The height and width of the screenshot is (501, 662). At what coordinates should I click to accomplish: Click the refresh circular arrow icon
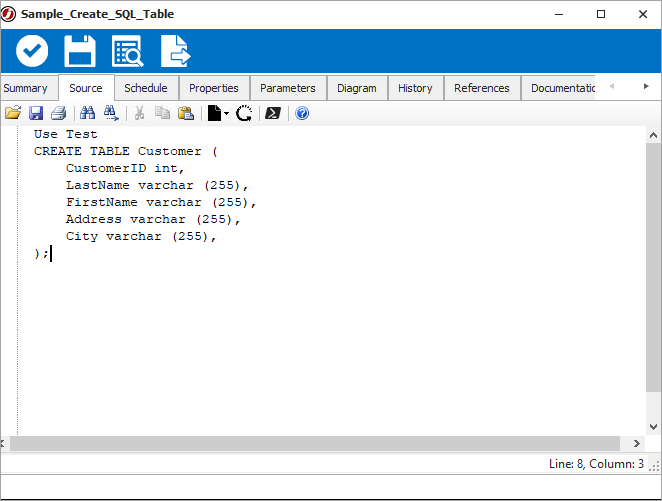pyautogui.click(x=244, y=113)
